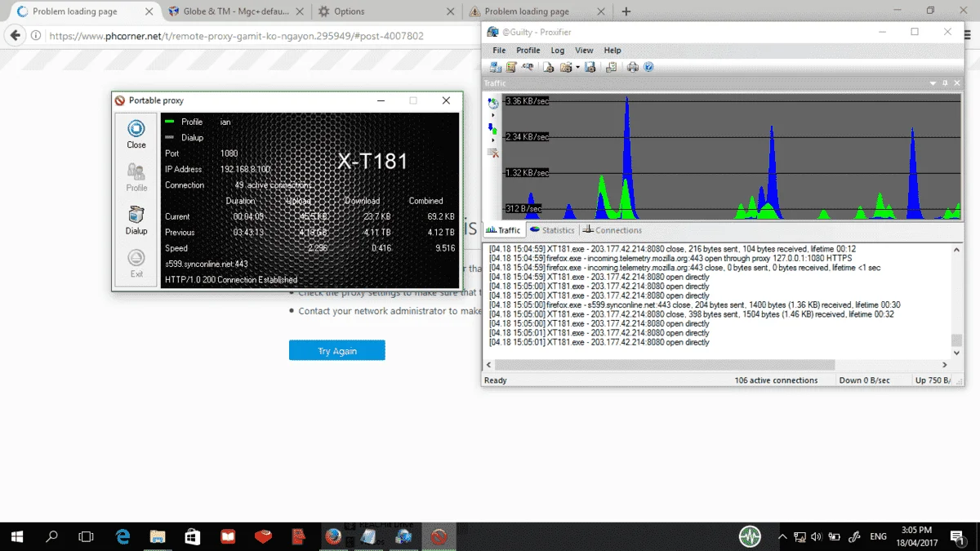The width and height of the screenshot is (980, 551).
Task: Click the Traffic pane pin icon
Action: [x=945, y=83]
